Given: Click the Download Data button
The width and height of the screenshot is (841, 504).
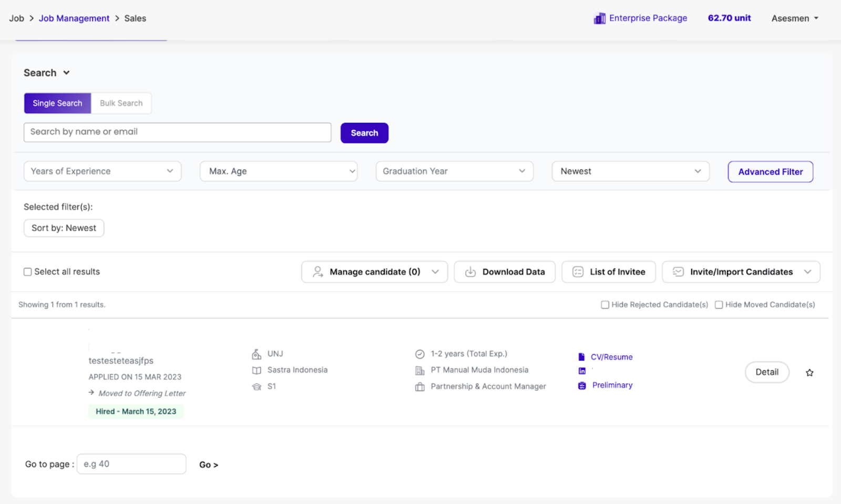Looking at the screenshot, I should 505,272.
